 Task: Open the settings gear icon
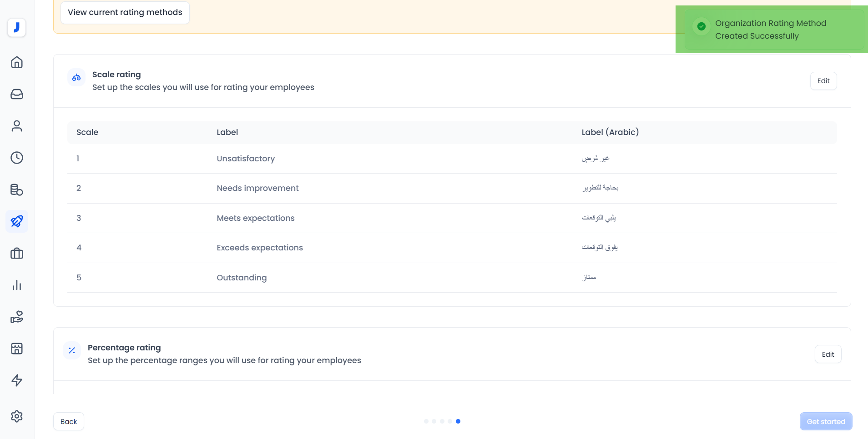17,416
